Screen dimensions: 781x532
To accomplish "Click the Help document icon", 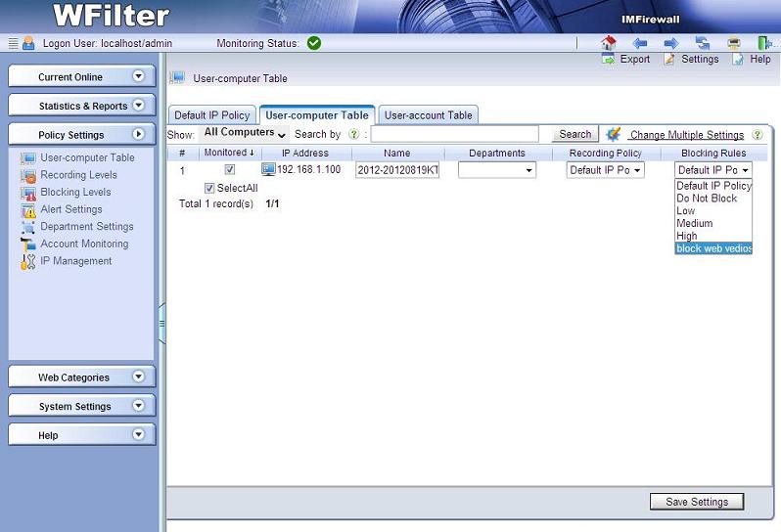I will (x=738, y=60).
